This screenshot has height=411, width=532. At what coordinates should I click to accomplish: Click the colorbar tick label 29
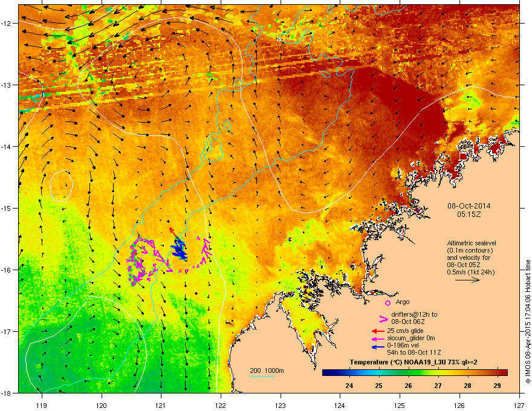click(x=497, y=386)
